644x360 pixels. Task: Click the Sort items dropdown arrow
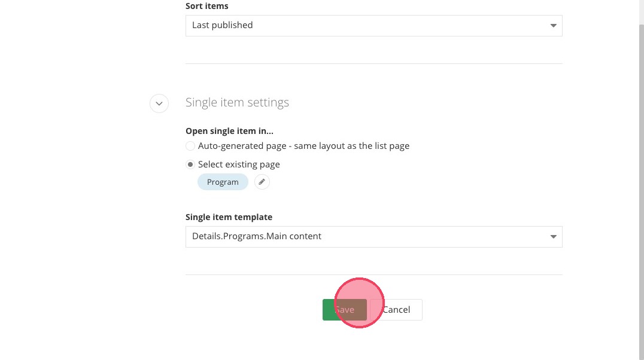pos(553,26)
